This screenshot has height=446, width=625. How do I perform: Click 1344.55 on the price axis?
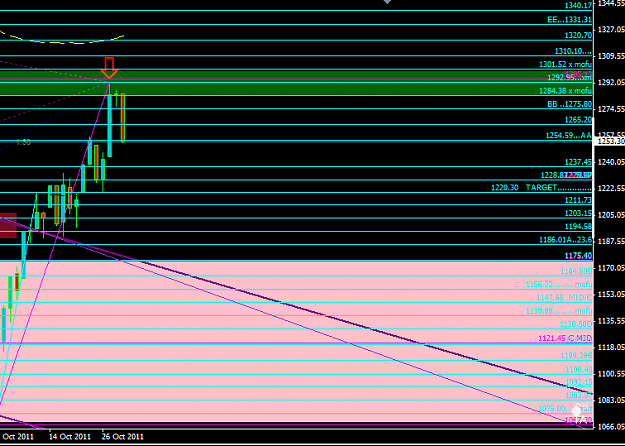[611, 3]
